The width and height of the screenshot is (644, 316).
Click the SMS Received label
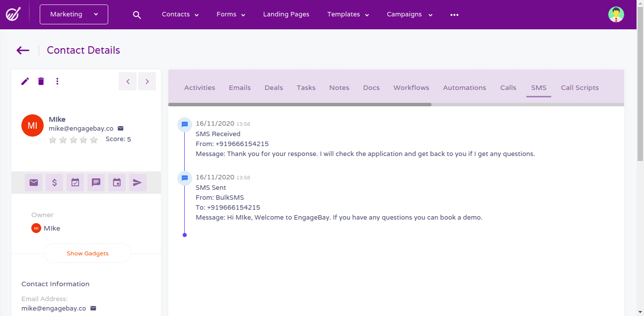pos(218,134)
